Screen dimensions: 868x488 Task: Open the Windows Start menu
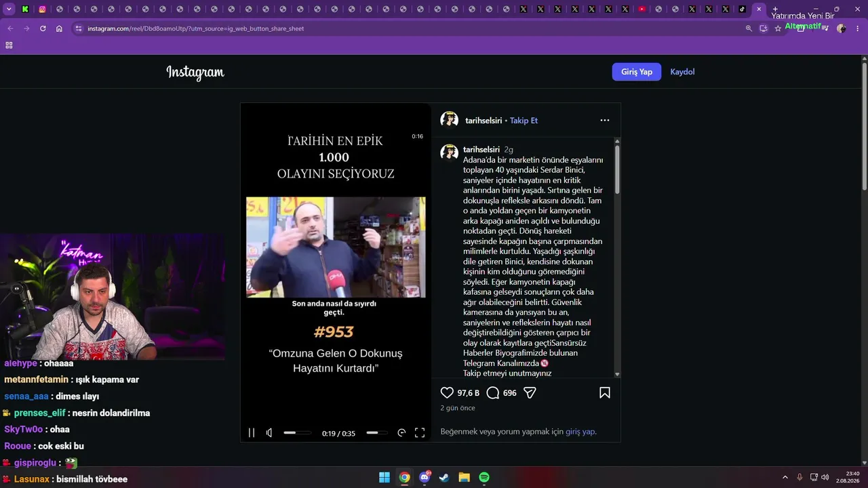pos(384,477)
